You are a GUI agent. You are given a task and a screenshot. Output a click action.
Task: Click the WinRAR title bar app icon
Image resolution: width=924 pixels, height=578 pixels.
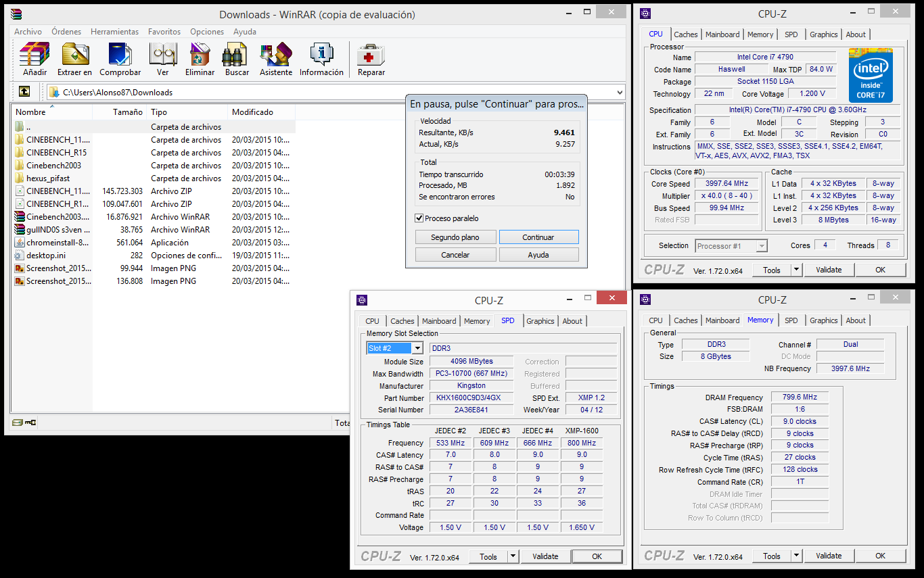17,14
